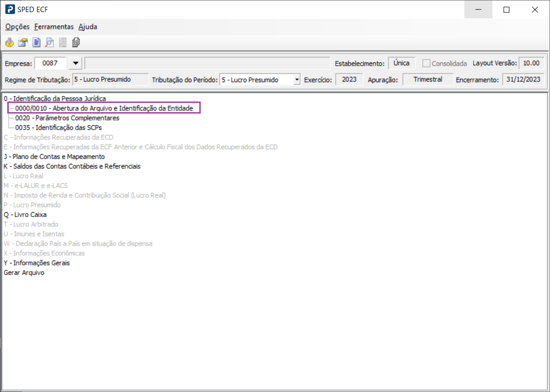The height and width of the screenshot is (392, 550).
Task: Select T - Lucro Arbitrado
Action: tap(31, 224)
